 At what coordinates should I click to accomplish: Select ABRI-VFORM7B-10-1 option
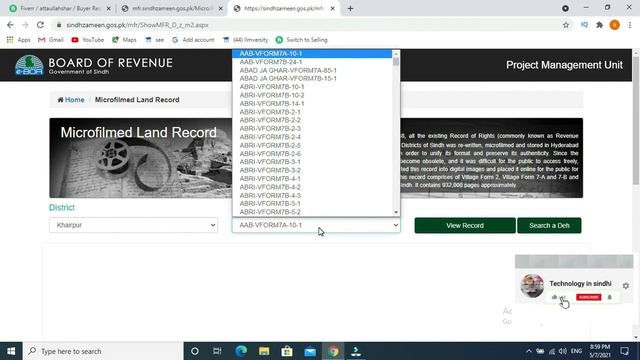click(x=312, y=87)
